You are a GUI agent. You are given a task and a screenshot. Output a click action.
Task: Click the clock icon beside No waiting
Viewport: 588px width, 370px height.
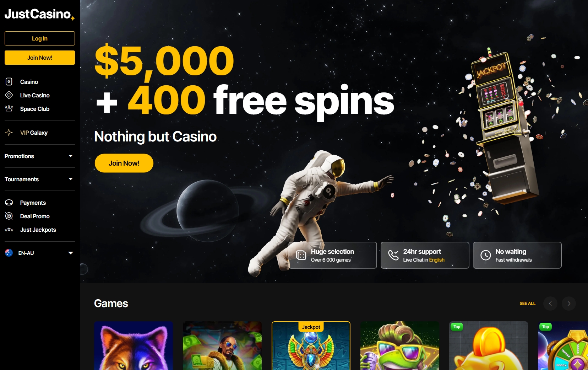[x=485, y=255]
